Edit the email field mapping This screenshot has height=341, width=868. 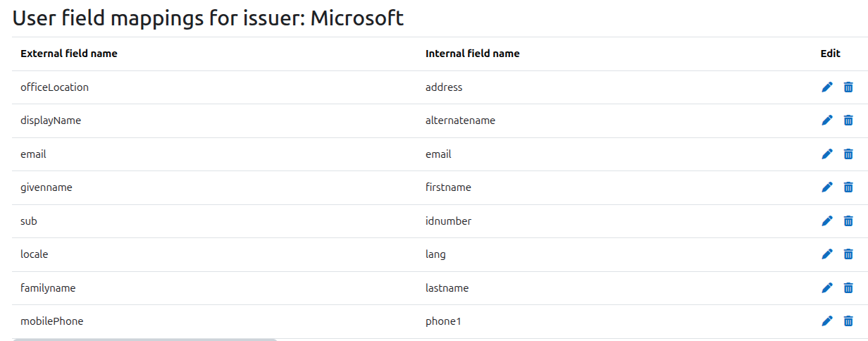click(x=827, y=154)
